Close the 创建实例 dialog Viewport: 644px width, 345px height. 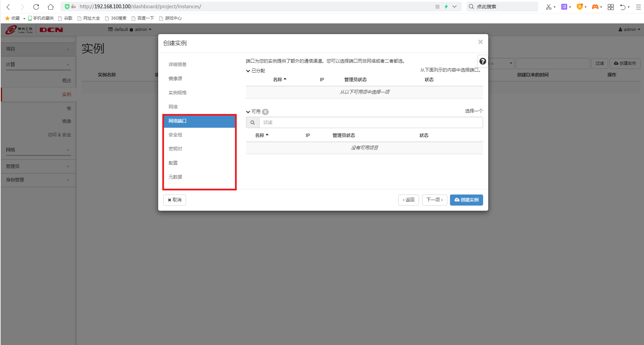click(480, 42)
